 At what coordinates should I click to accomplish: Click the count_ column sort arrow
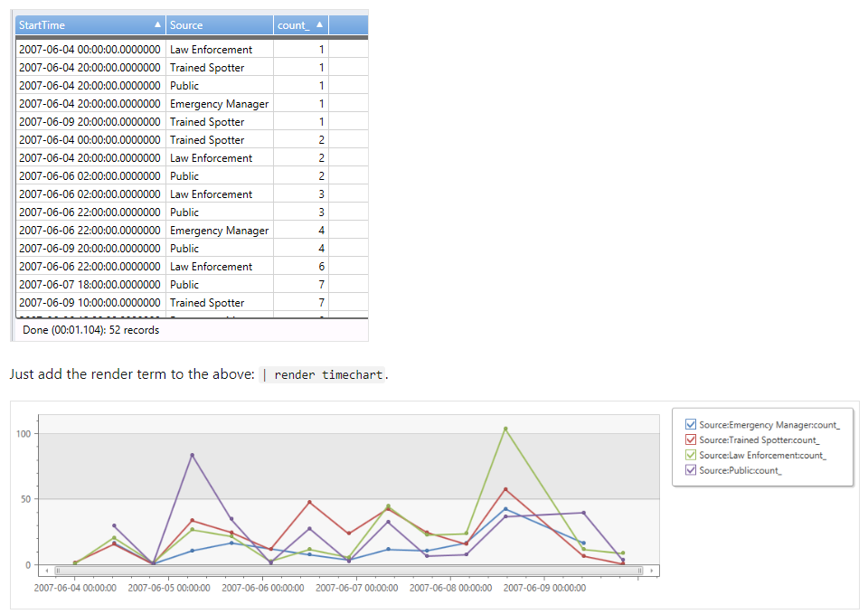[x=319, y=24]
